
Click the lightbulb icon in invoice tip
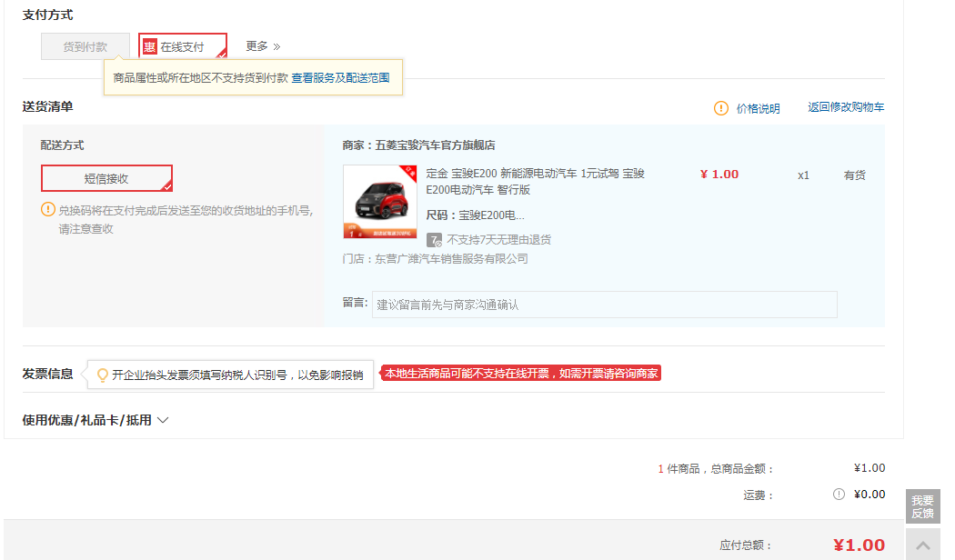[x=102, y=375]
